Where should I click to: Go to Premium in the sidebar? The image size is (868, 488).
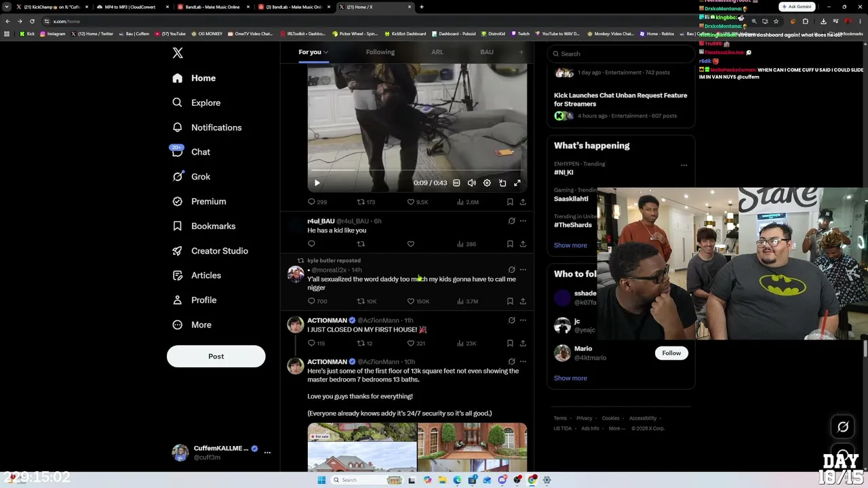(x=199, y=201)
